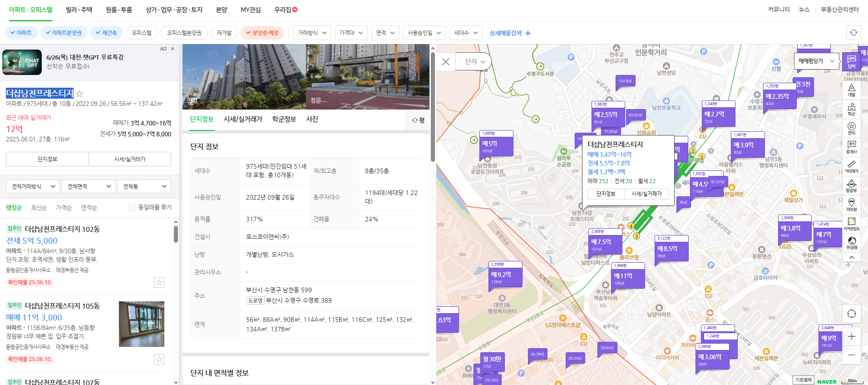The height and width of the screenshot is (385, 868).
Task: Click plus icon next to 상세매물검색
Action: pyautogui.click(x=528, y=33)
